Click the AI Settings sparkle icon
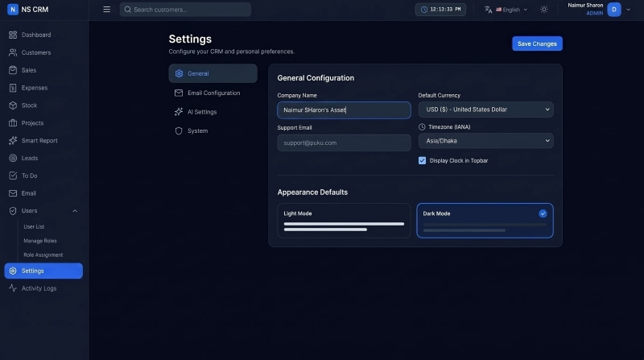 pyautogui.click(x=179, y=112)
